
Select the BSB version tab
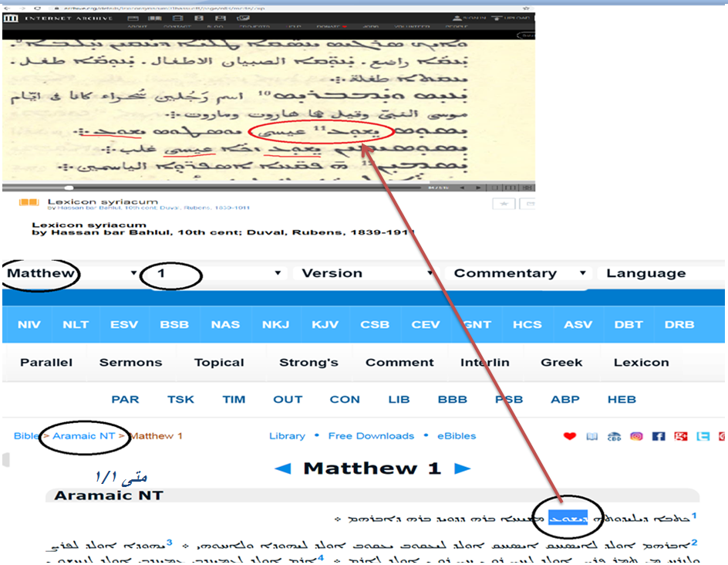point(174,325)
